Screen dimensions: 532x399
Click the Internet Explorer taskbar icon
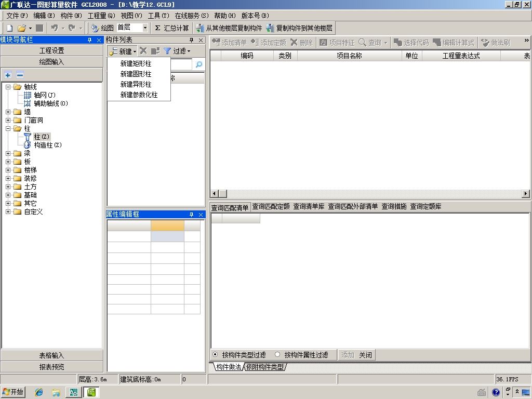coord(39,392)
